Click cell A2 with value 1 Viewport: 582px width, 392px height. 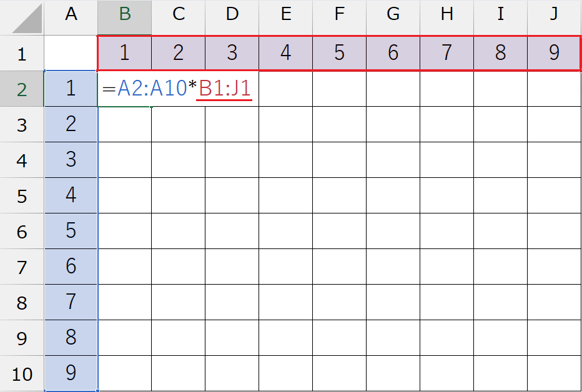coord(71,89)
